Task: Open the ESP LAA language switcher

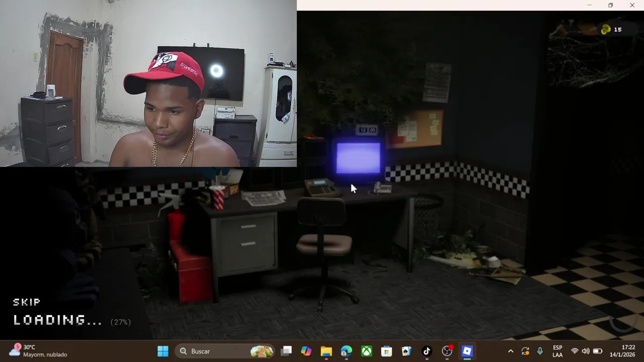Action: tap(557, 351)
